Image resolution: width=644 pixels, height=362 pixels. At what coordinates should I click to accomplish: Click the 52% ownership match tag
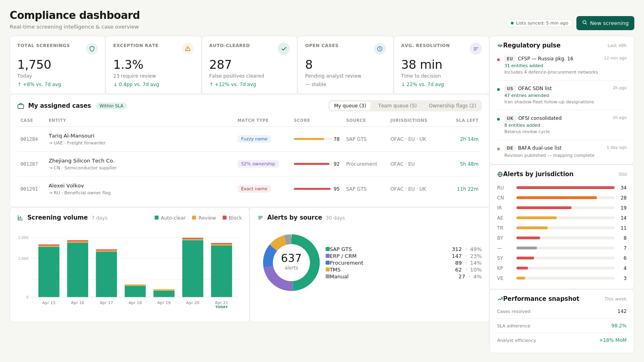click(x=258, y=164)
